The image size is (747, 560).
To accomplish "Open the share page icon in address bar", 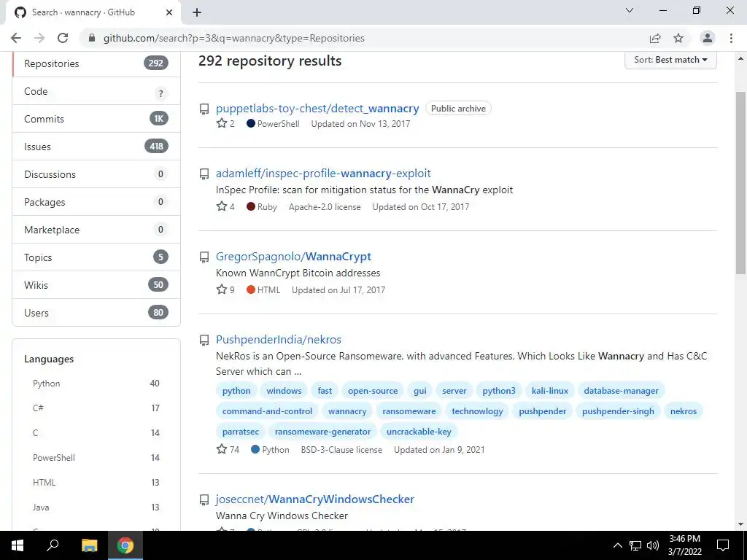I will [655, 38].
